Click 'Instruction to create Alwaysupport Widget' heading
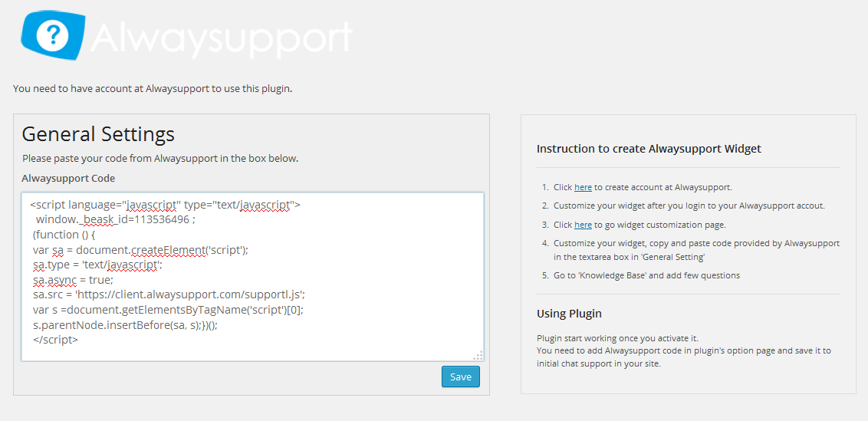This screenshot has height=421, width=868. tap(649, 149)
